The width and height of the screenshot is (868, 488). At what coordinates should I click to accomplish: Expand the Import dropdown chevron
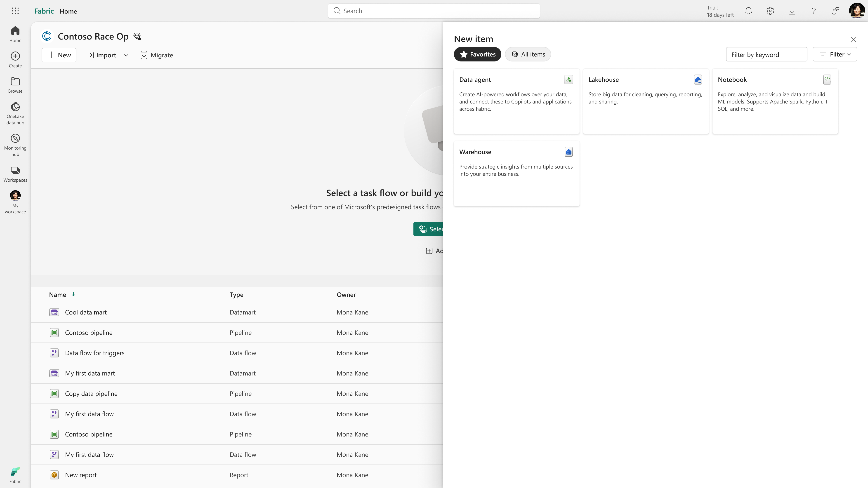pyautogui.click(x=126, y=55)
